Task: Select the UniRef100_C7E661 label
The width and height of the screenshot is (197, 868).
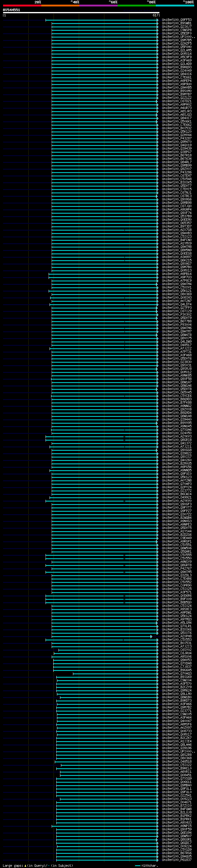Action: [177, 78]
